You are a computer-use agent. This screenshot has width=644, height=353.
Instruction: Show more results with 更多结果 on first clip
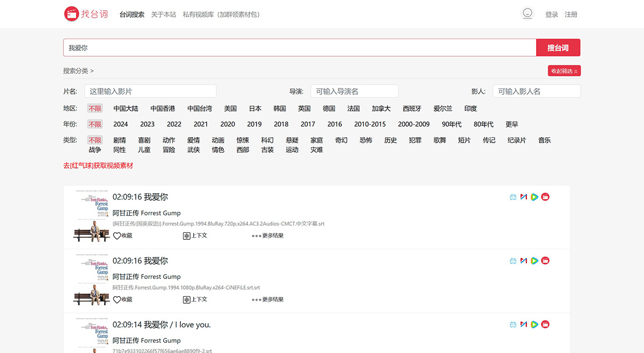[267, 235]
